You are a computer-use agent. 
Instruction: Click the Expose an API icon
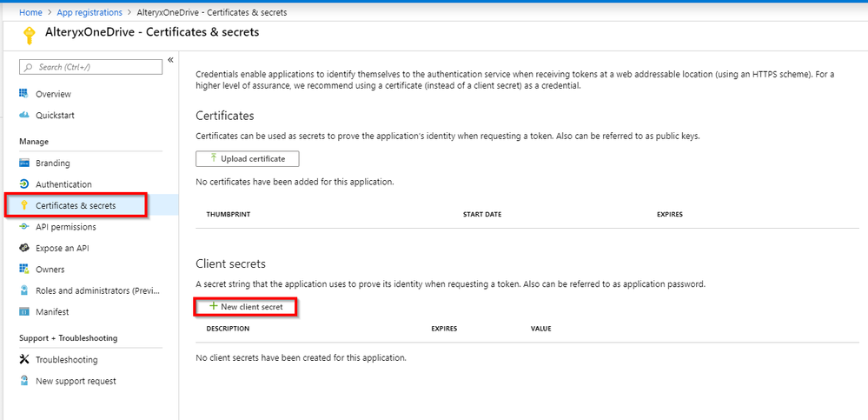pyautogui.click(x=23, y=248)
